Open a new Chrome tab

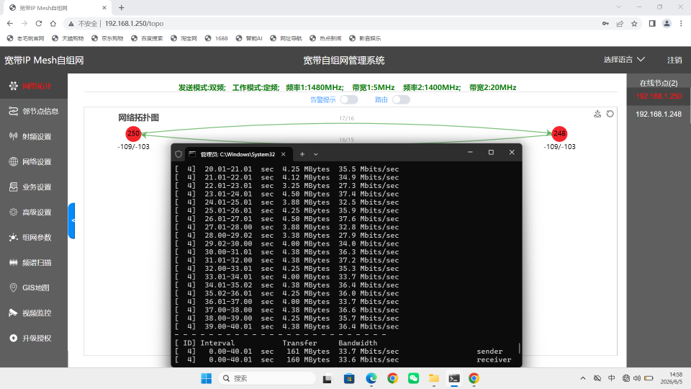(121, 7)
